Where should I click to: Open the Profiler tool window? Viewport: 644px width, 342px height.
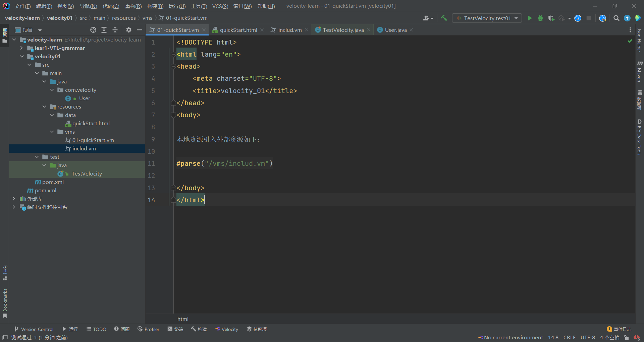(x=148, y=329)
